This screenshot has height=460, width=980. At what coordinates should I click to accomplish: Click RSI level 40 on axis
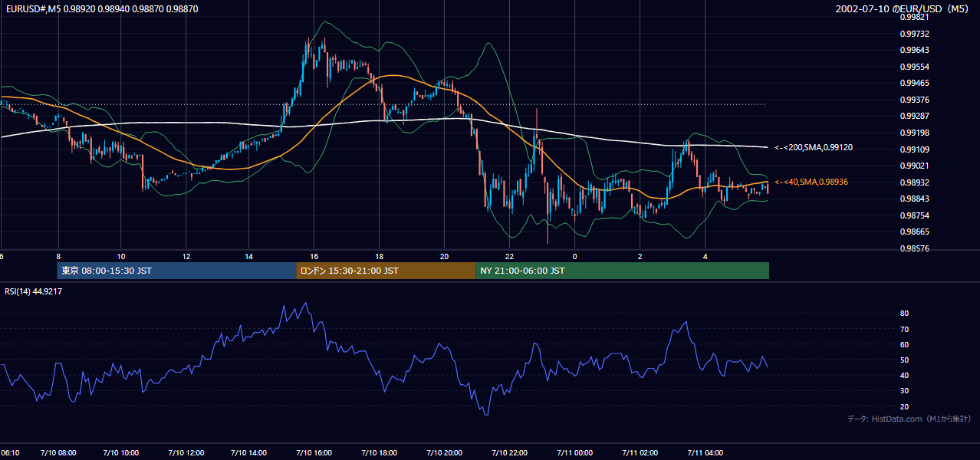pos(904,375)
